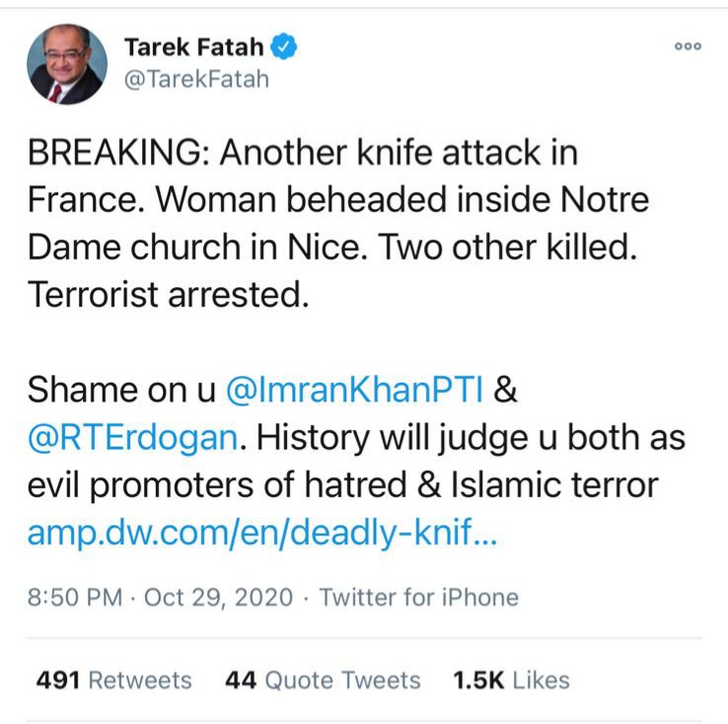Click the 8:50 PM time
Screen dimensions: 728x724
(x=76, y=597)
